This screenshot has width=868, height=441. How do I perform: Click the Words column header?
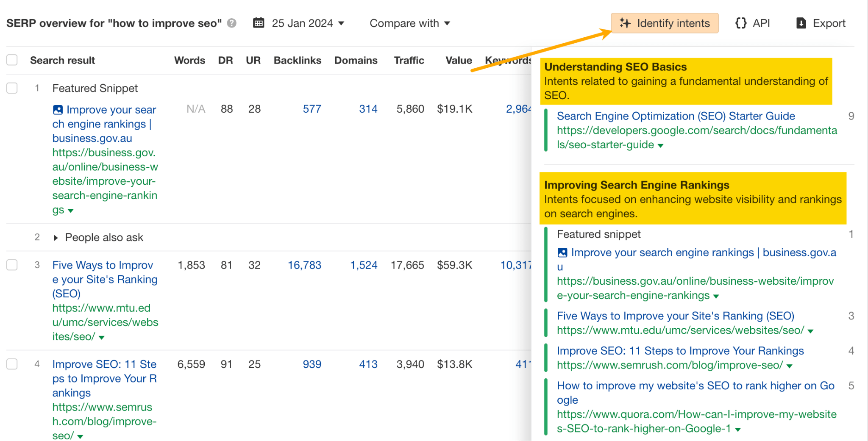click(x=189, y=60)
